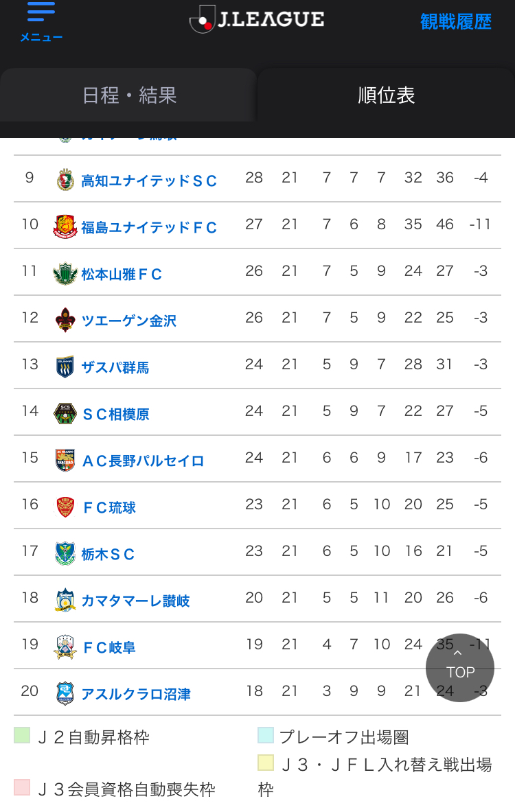Screen dimensions: 515x812
Task: Click the 松本山雅FC team crest
Action: pyautogui.click(x=65, y=273)
